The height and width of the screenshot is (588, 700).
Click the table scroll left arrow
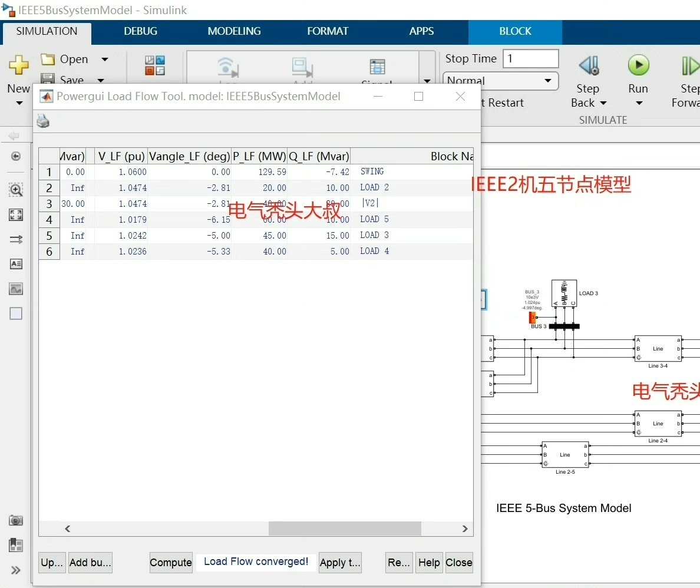pyautogui.click(x=67, y=528)
